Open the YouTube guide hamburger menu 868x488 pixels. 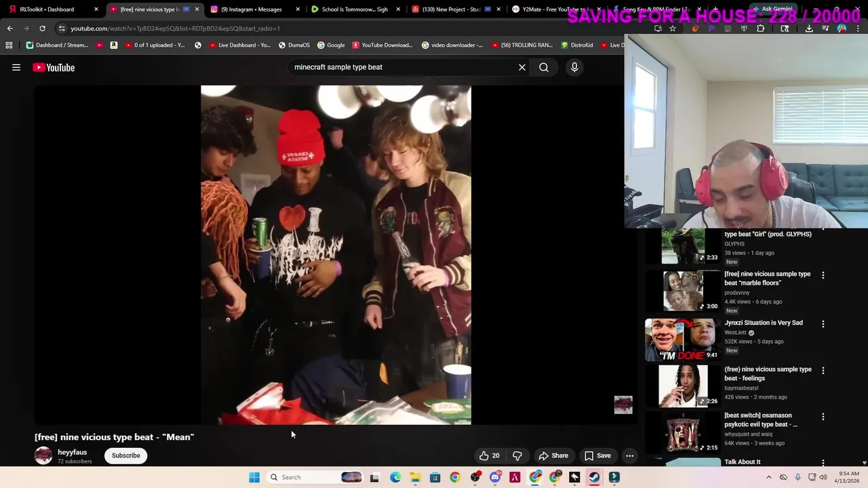[x=16, y=67]
